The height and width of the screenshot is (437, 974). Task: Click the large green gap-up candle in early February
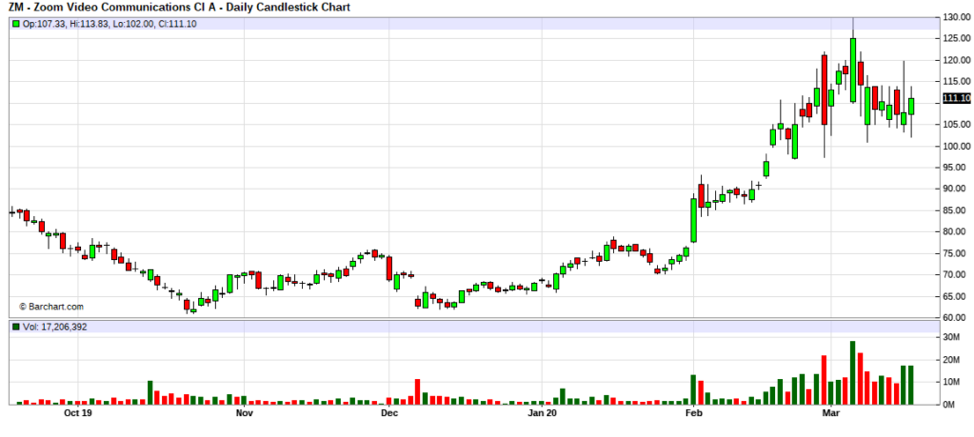694,220
